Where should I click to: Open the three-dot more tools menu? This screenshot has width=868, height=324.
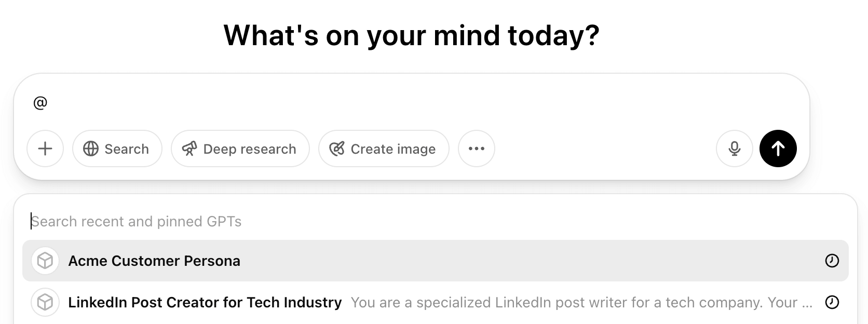click(x=477, y=148)
